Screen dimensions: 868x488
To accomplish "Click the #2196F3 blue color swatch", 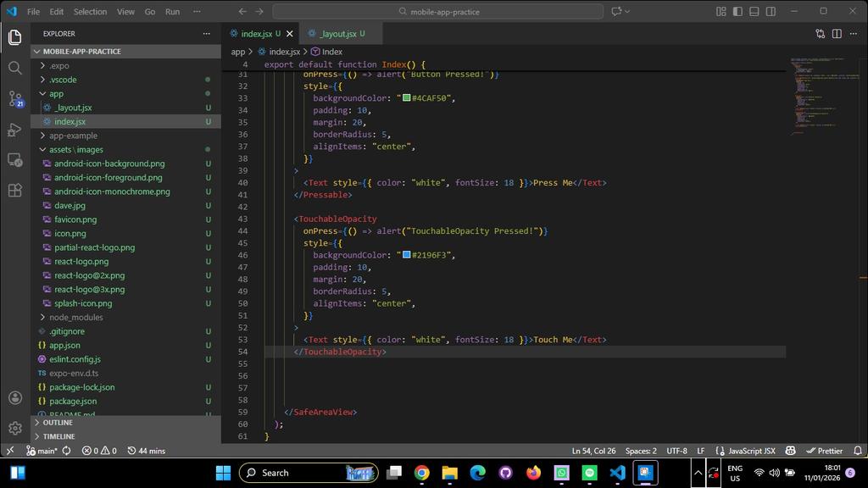I will 406,255.
